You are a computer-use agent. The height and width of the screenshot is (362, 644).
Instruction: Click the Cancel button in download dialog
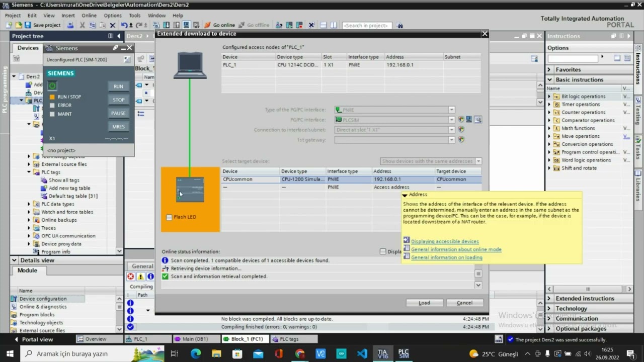(x=464, y=303)
